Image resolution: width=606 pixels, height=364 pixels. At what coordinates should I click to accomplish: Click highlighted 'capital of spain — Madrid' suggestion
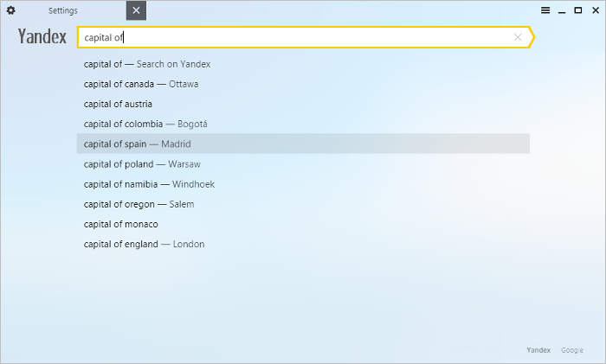(x=303, y=144)
